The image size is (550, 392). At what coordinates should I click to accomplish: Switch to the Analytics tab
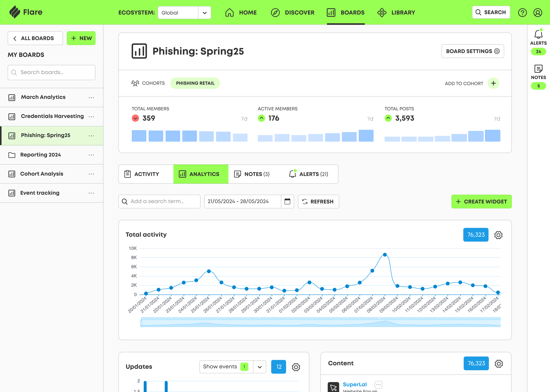tap(201, 174)
